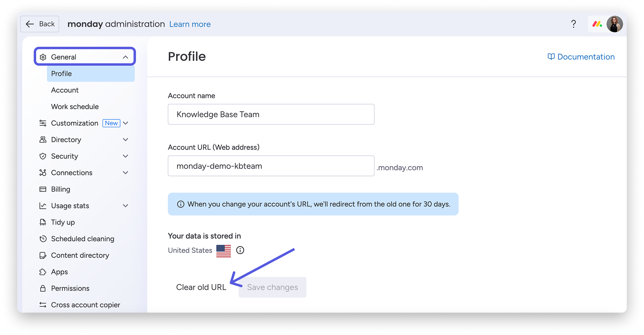
Task: Open the Cross account copier
Action: [86, 305]
